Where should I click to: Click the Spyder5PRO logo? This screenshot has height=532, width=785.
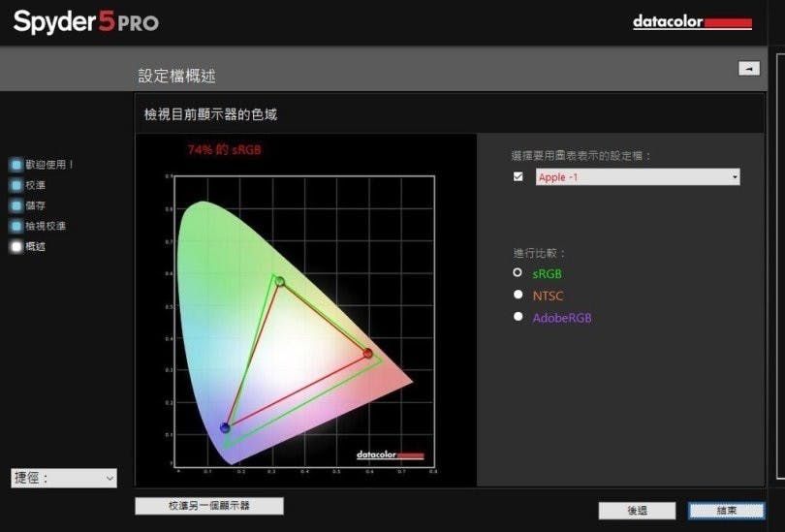click(x=86, y=22)
